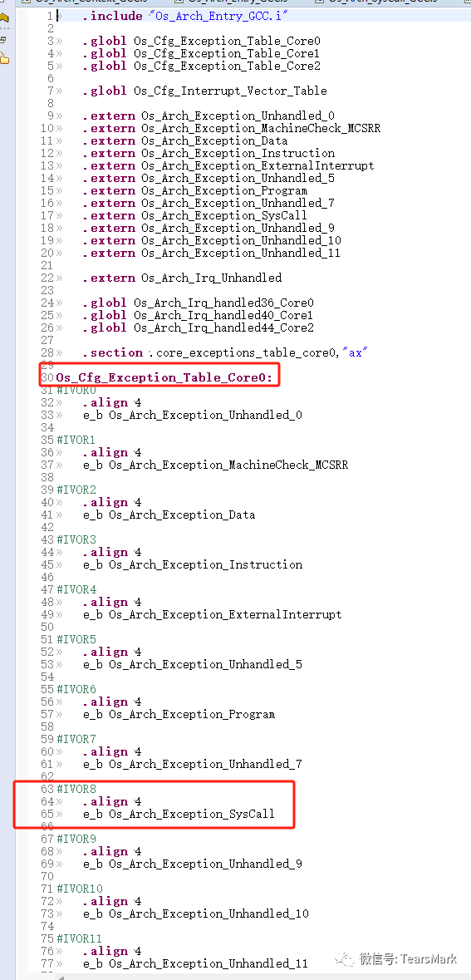Click .extern Os_Arch_Exception_Instruction line
471x980 pixels.
[209, 153]
